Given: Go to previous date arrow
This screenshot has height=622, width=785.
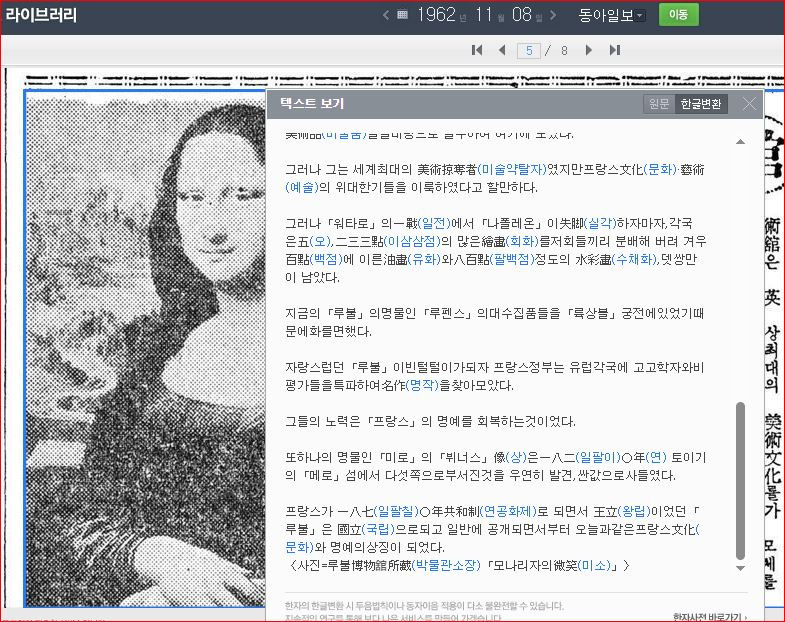Looking at the screenshot, I should (x=385, y=15).
